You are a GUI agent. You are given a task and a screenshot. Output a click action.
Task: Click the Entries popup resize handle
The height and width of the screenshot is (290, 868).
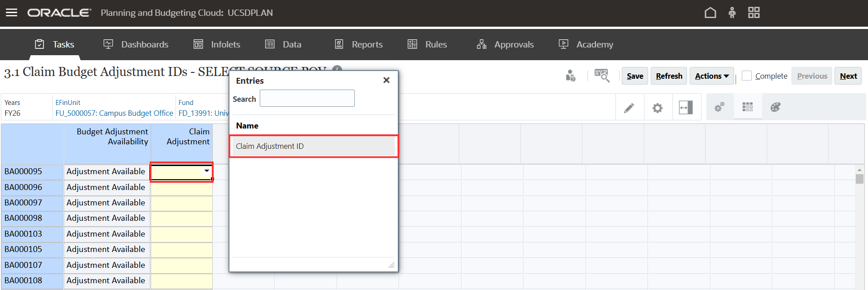pyautogui.click(x=391, y=265)
